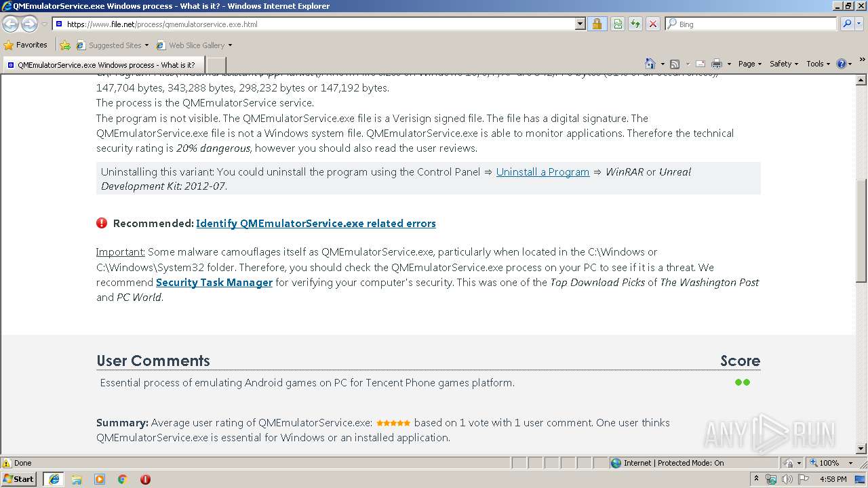The height and width of the screenshot is (488, 868).
Task: Stop loading with the red X button
Action: (x=652, y=24)
